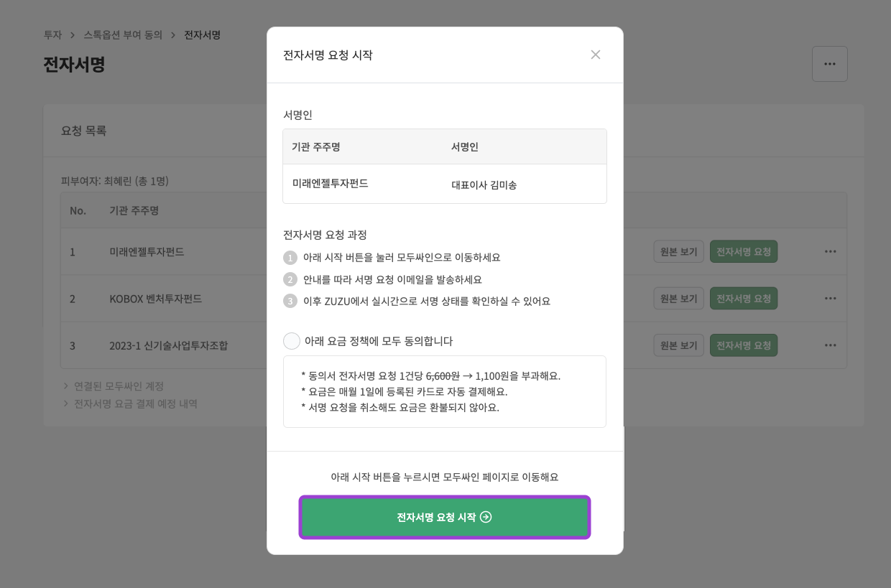The width and height of the screenshot is (891, 588).
Task: Click 원본 보기 for 미래엔젤투자펀드
Action: tap(678, 251)
